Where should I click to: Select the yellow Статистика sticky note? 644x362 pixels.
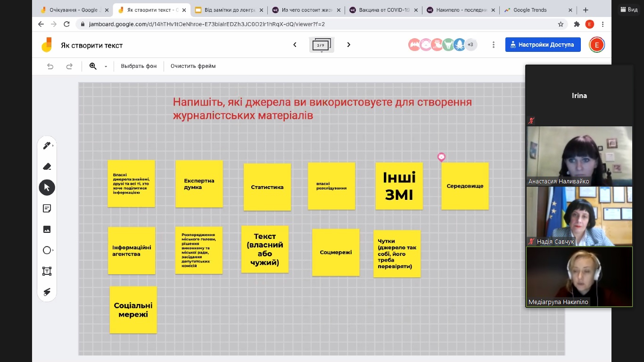267,187
